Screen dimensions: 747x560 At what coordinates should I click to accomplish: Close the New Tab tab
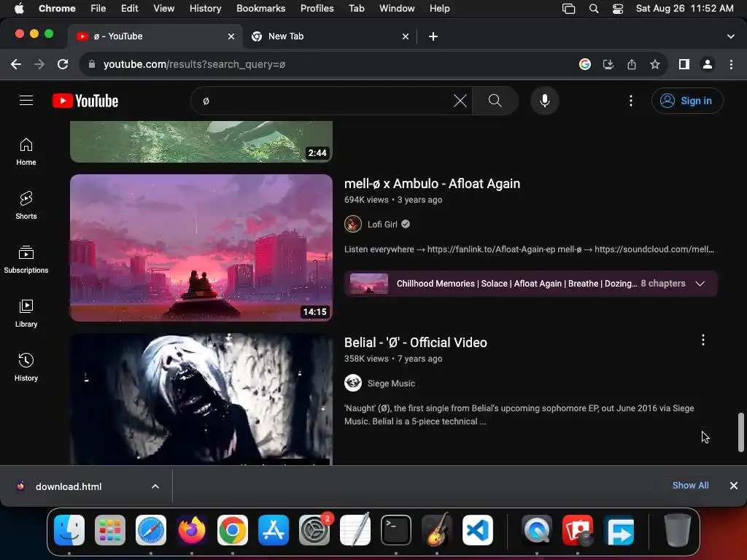[406, 36]
